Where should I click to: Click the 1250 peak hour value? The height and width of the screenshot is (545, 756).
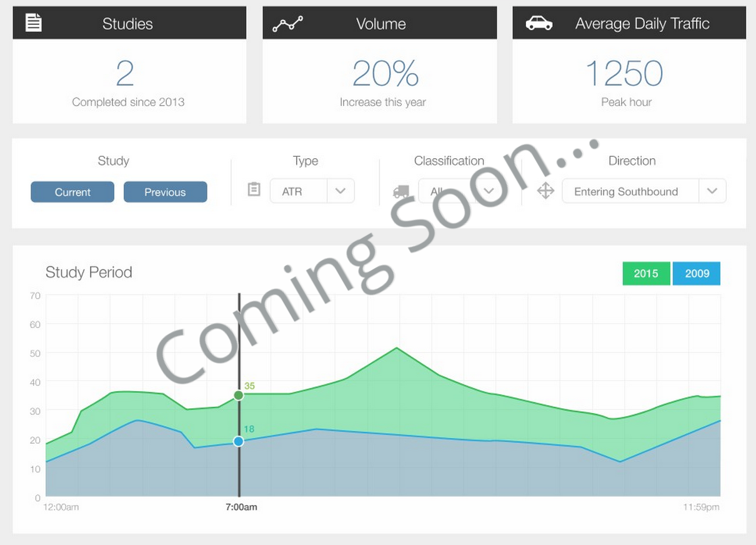[624, 74]
